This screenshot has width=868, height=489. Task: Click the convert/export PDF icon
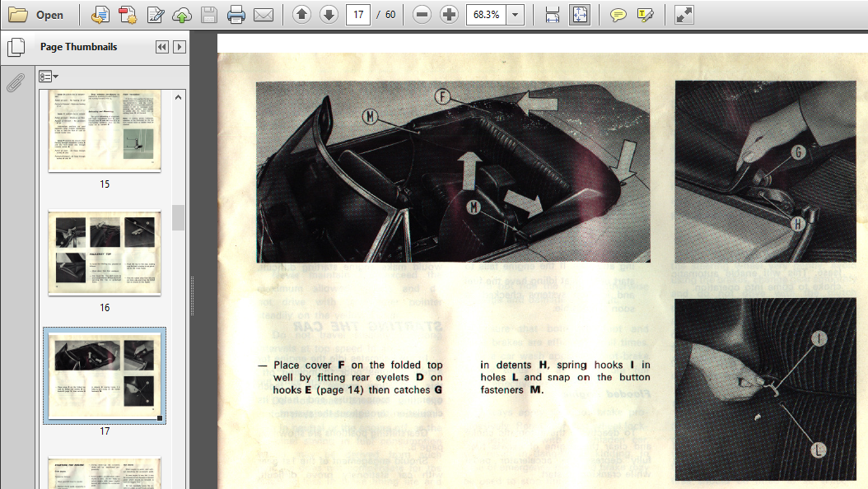100,15
